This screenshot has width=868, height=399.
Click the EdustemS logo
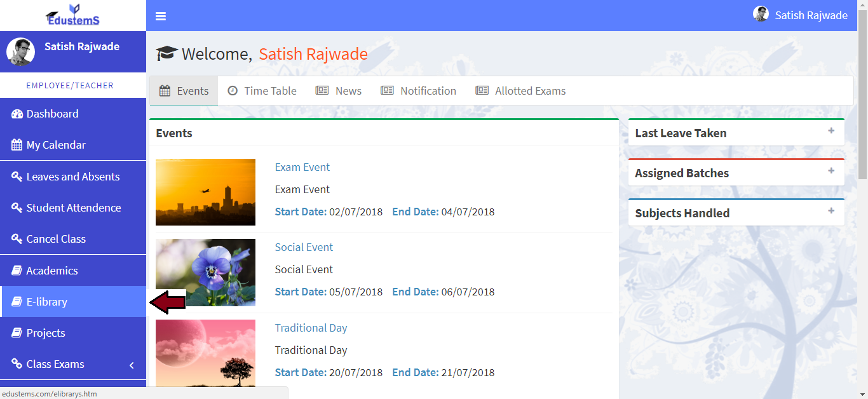73,15
